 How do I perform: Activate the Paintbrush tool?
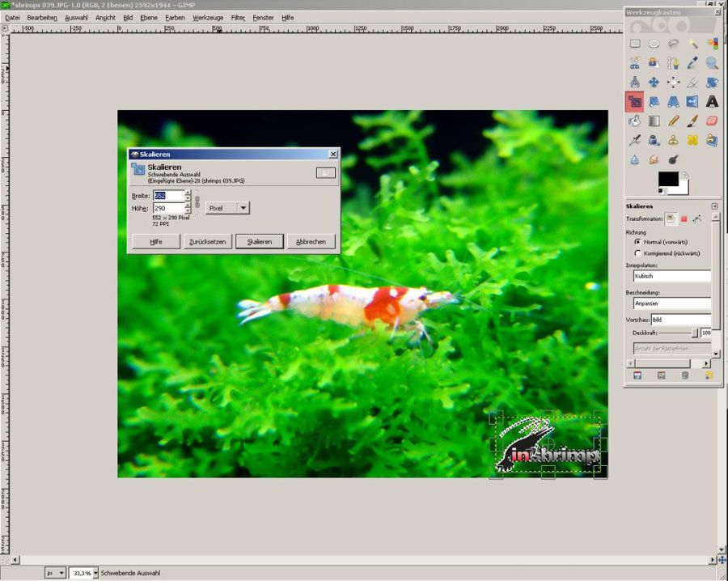pos(693,121)
